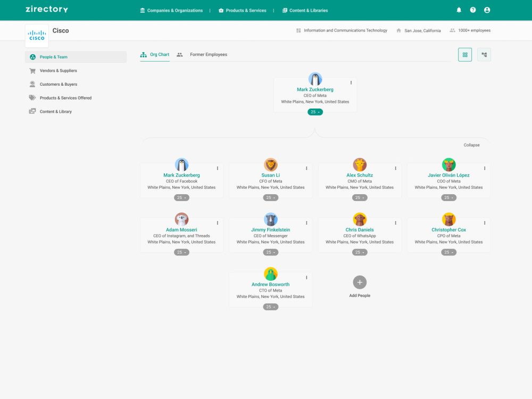Switch to Former Employees tab
Screen dimensions: 532x399
(202, 55)
